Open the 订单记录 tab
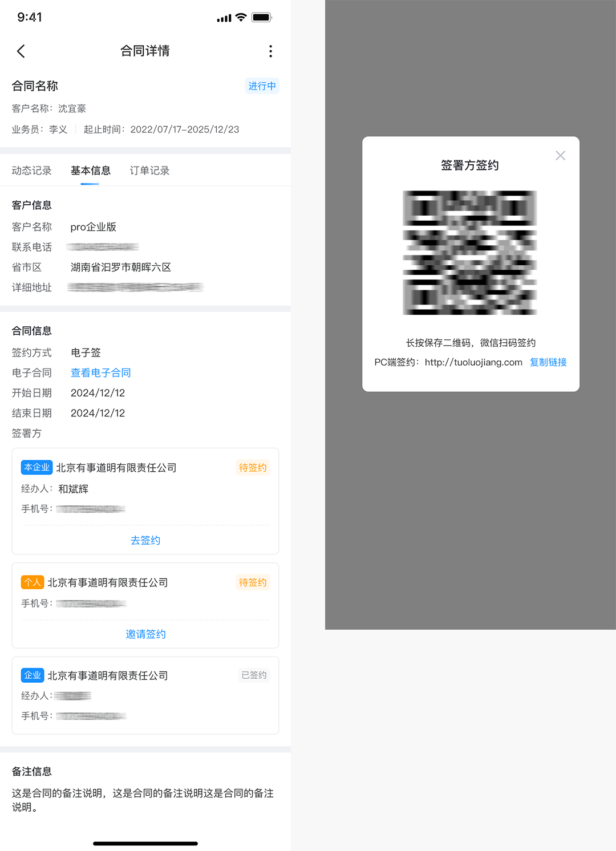Image resolution: width=616 pixels, height=851 pixels. tap(149, 171)
